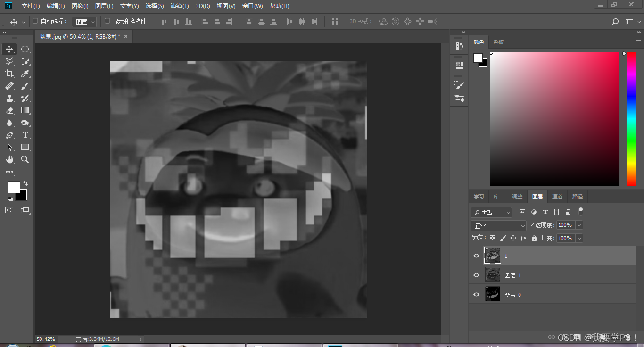Hide the 图层 1 layer
This screenshot has width=644, height=347.
click(476, 275)
